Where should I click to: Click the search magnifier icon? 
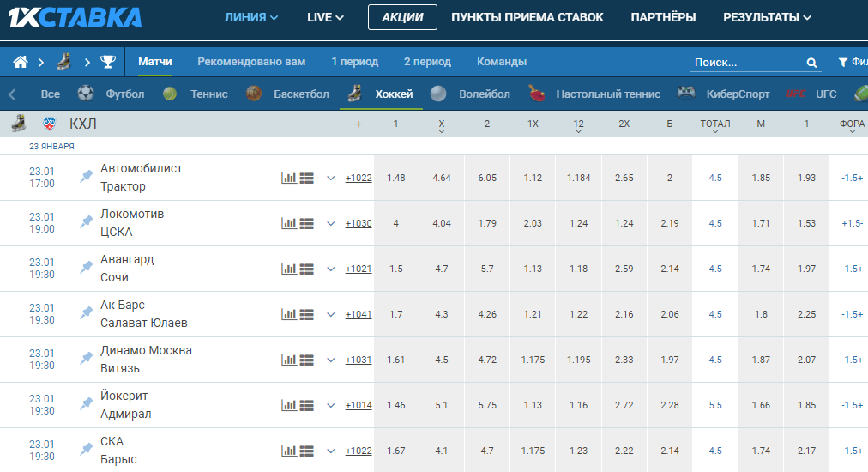click(811, 63)
